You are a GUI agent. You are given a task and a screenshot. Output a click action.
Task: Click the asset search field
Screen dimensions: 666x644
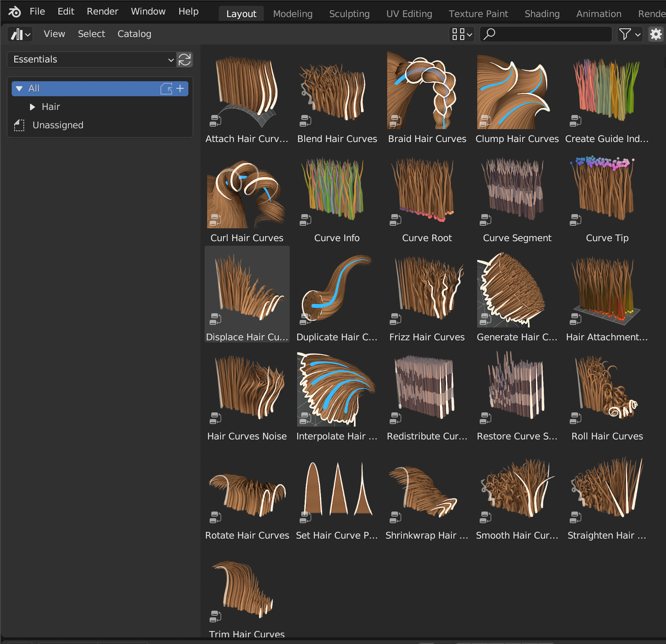546,34
